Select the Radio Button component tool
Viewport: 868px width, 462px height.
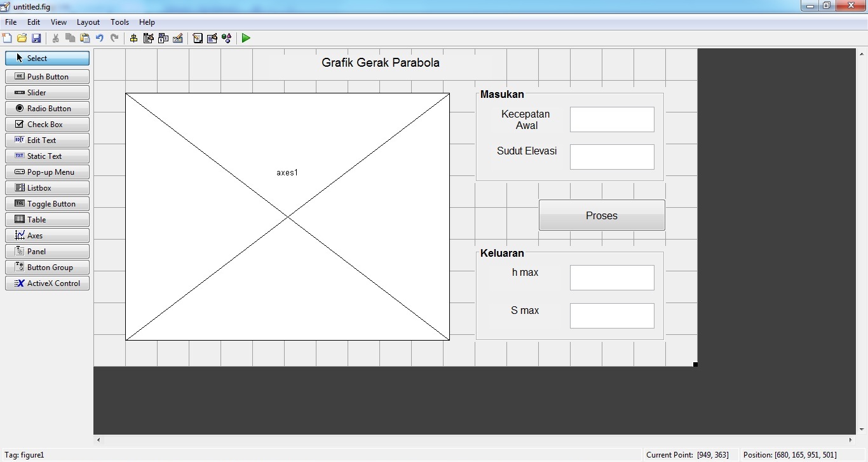pyautogui.click(x=47, y=109)
